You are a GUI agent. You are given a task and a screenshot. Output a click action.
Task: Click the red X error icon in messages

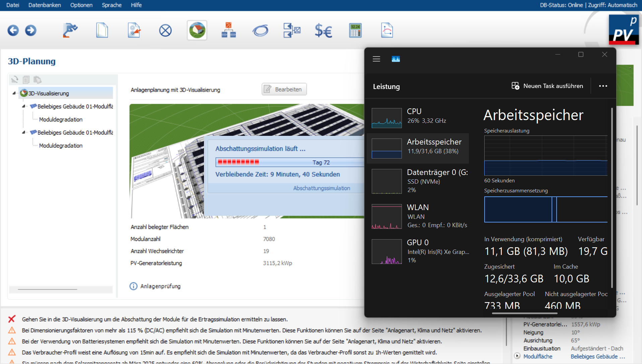pyautogui.click(x=12, y=319)
